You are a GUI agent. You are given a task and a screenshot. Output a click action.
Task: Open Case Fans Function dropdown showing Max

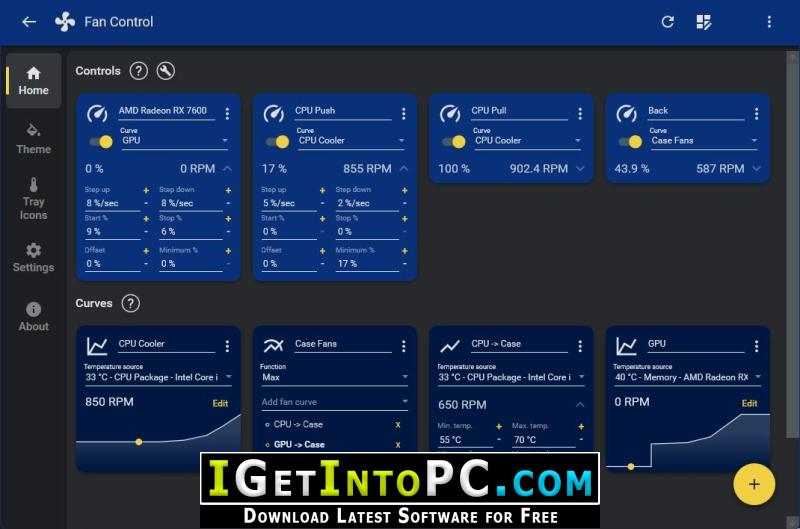coord(335,377)
